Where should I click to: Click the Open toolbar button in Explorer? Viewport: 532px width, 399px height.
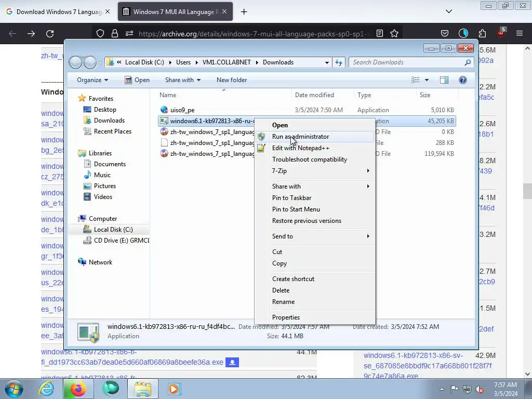pos(137,80)
